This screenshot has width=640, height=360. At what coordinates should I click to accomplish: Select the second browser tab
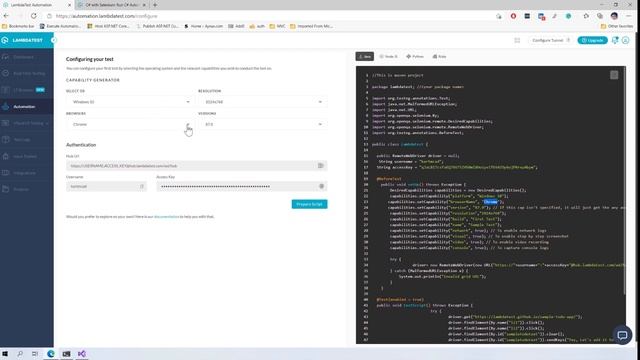point(111,5)
